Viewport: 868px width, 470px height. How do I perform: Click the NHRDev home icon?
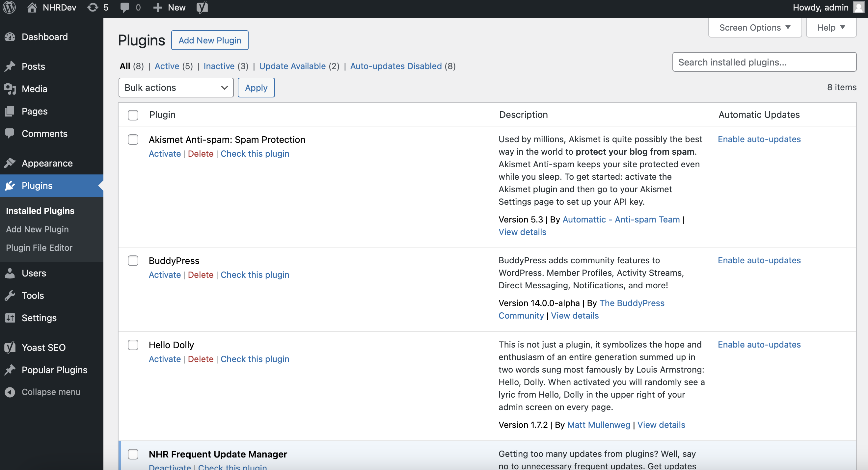(32, 8)
